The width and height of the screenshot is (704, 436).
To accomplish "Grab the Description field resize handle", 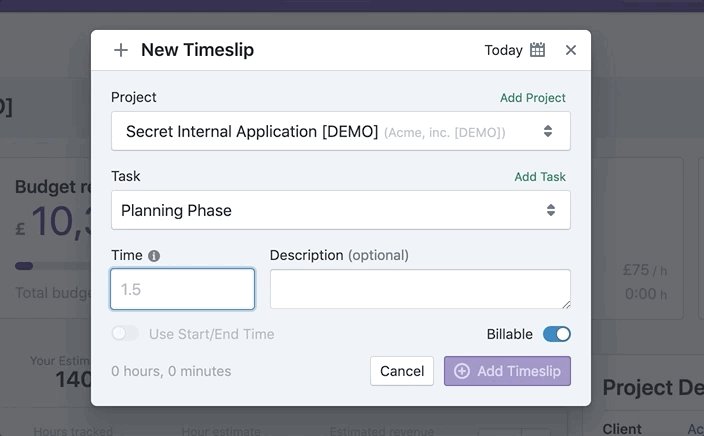I will [x=567, y=305].
